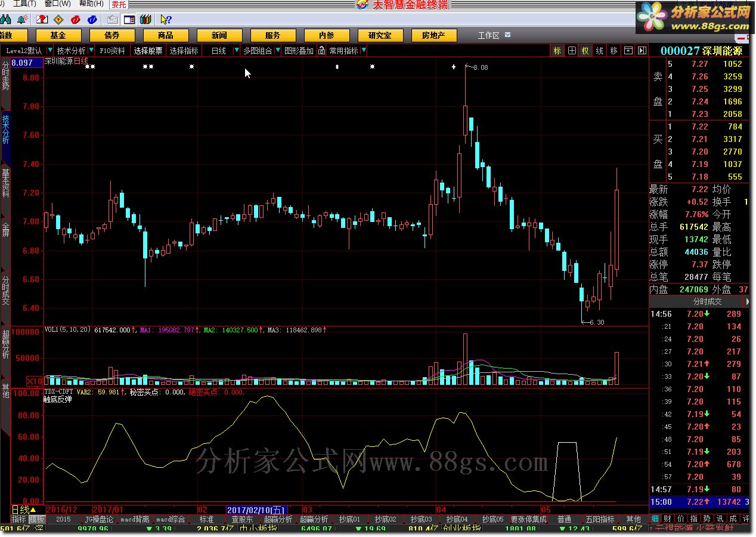This screenshot has width=756, height=537.
Task: Toggle the window layout panel icon
Action: (129, 19)
